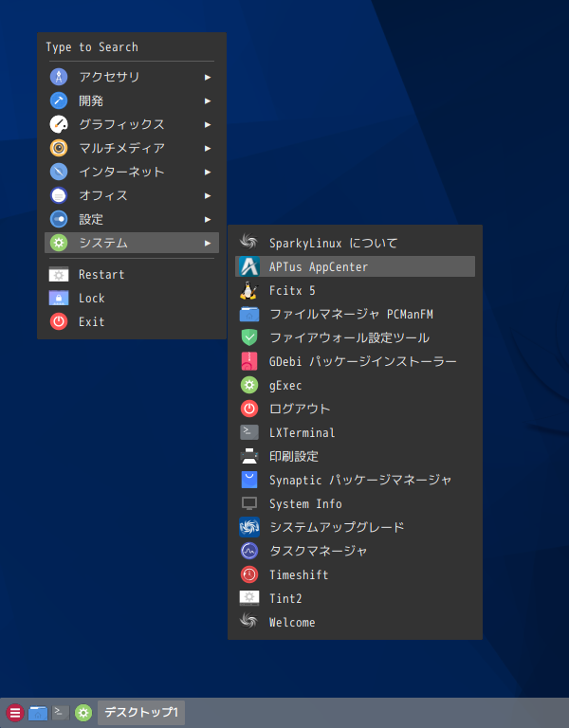Expand the 設定 submenu arrow
The image size is (569, 728).
pyautogui.click(x=208, y=219)
